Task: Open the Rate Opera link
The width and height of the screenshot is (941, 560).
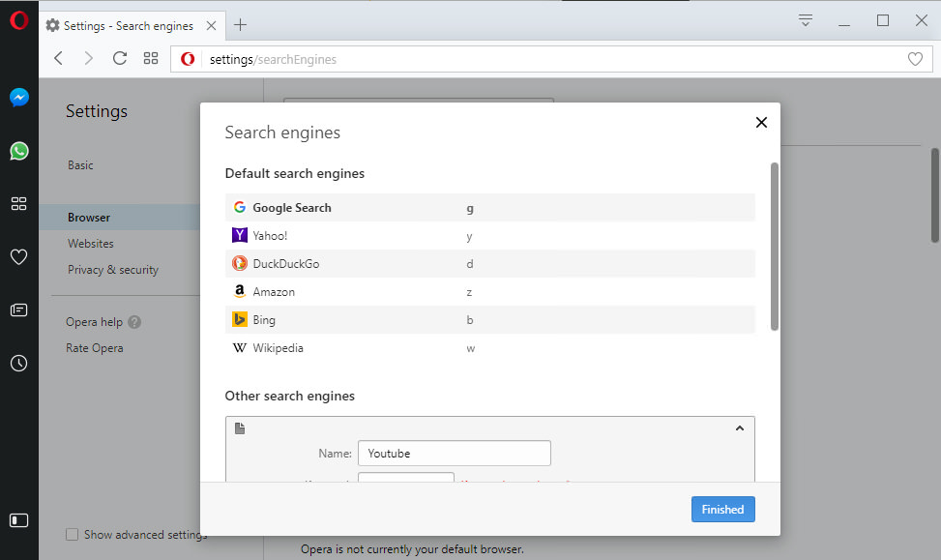Action: pyautogui.click(x=94, y=348)
